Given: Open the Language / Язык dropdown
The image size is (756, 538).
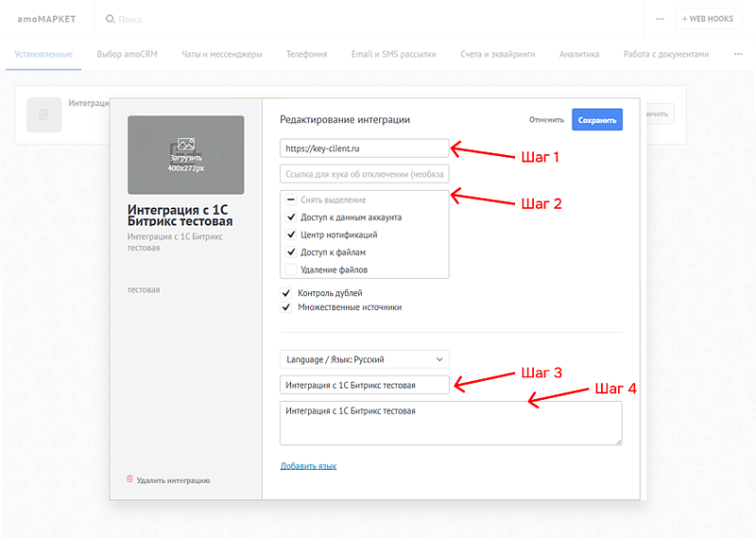Looking at the screenshot, I should click(364, 359).
